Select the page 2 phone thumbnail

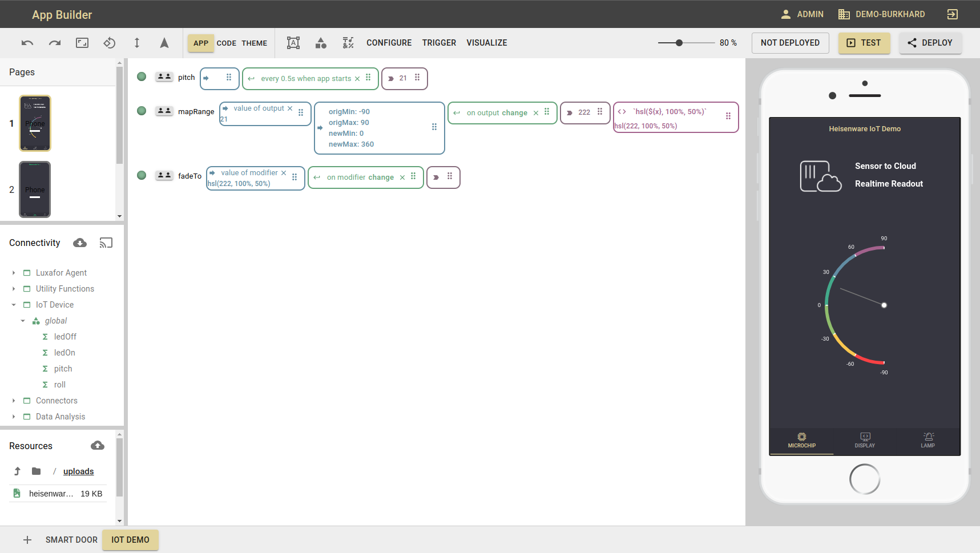click(x=35, y=189)
